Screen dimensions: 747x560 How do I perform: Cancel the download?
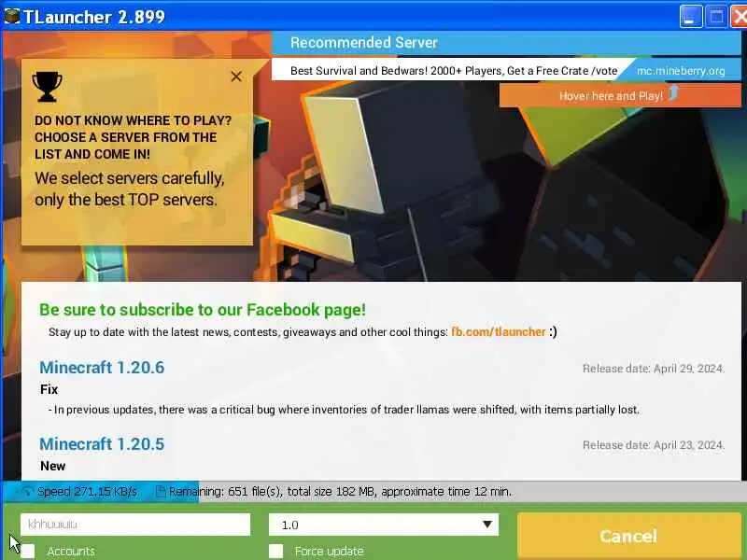(x=628, y=536)
